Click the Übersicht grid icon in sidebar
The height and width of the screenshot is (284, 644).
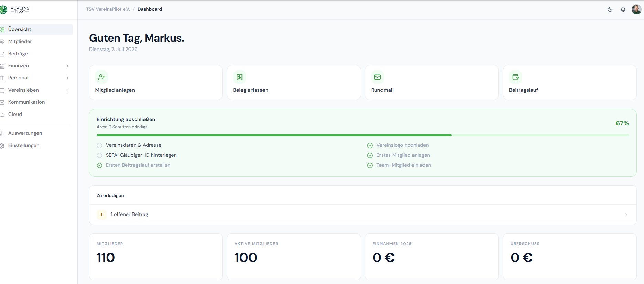pos(2,30)
